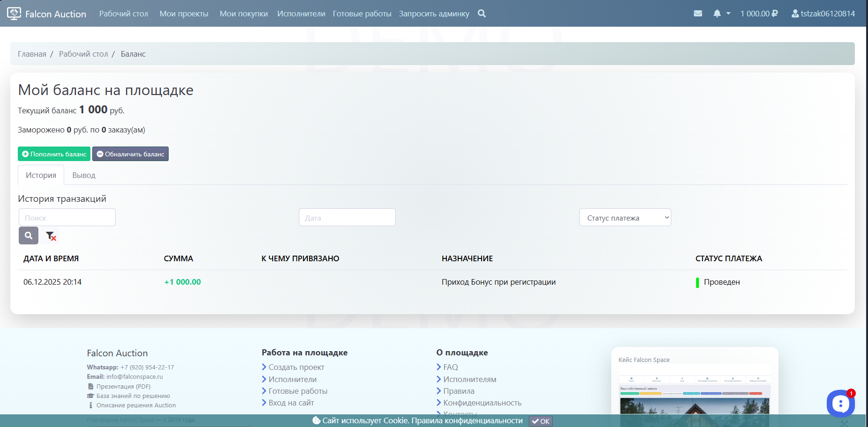
Task: Open the search magnifier in navbar
Action: click(482, 14)
